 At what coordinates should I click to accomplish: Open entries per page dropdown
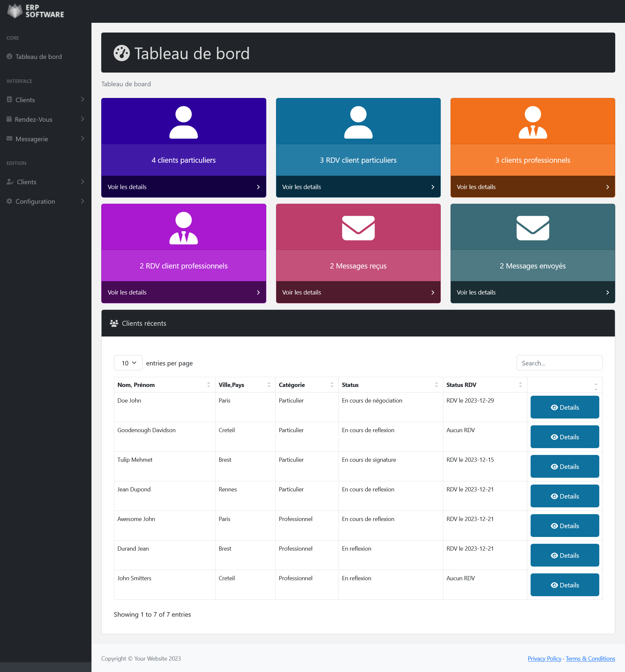click(x=128, y=363)
